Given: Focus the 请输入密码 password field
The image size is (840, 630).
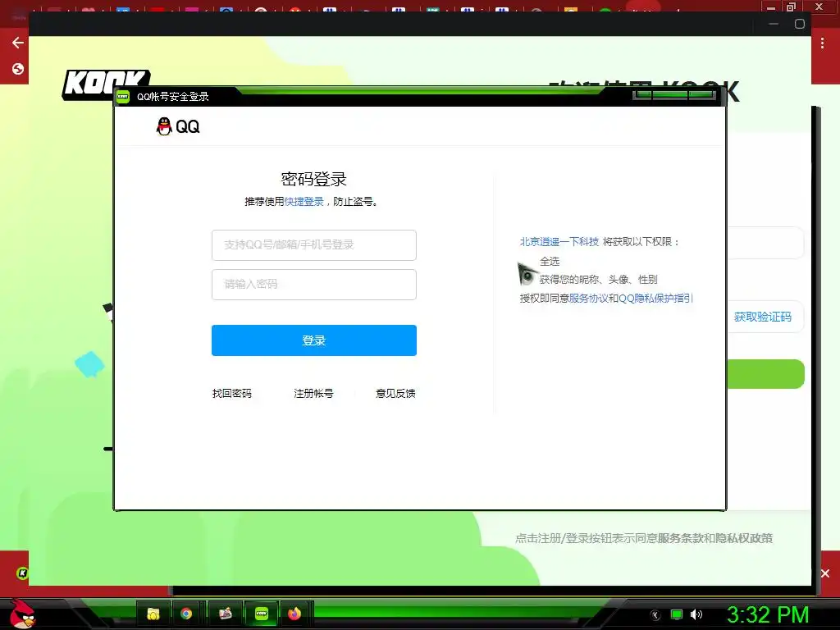Looking at the screenshot, I should 314,285.
